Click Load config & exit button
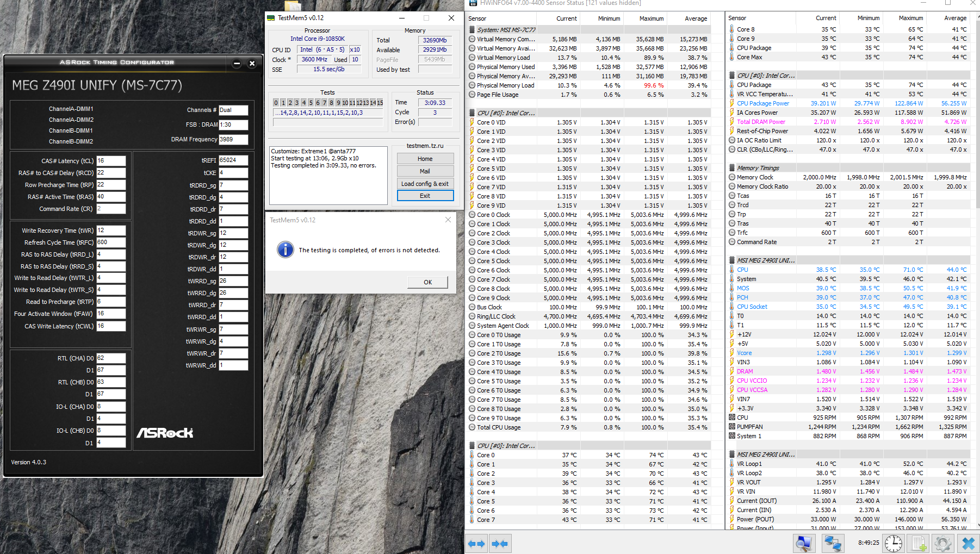The height and width of the screenshot is (554, 980). (x=425, y=184)
